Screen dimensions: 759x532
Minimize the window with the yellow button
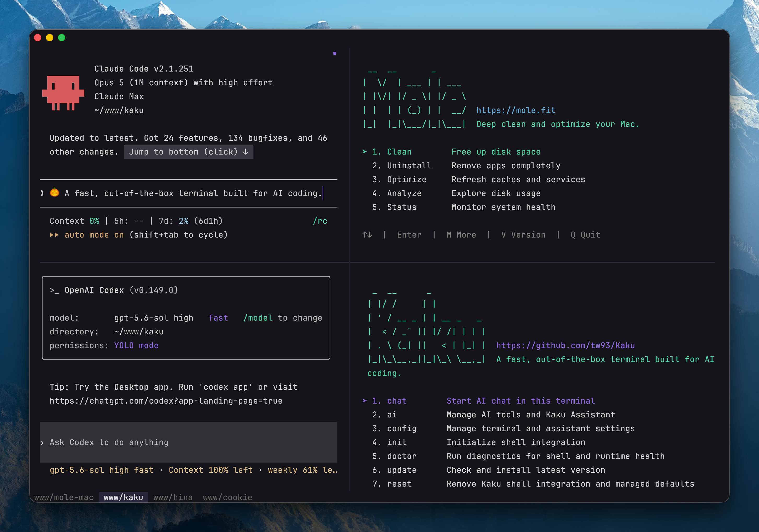(x=50, y=38)
